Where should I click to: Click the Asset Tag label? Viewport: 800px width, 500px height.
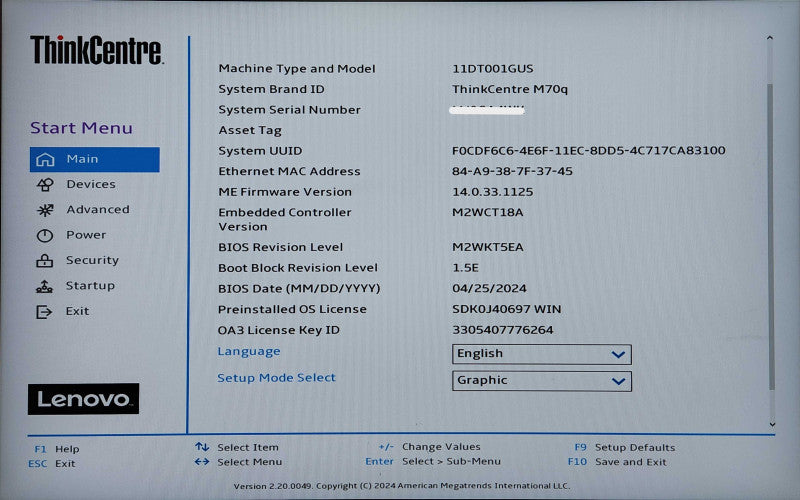(250, 131)
